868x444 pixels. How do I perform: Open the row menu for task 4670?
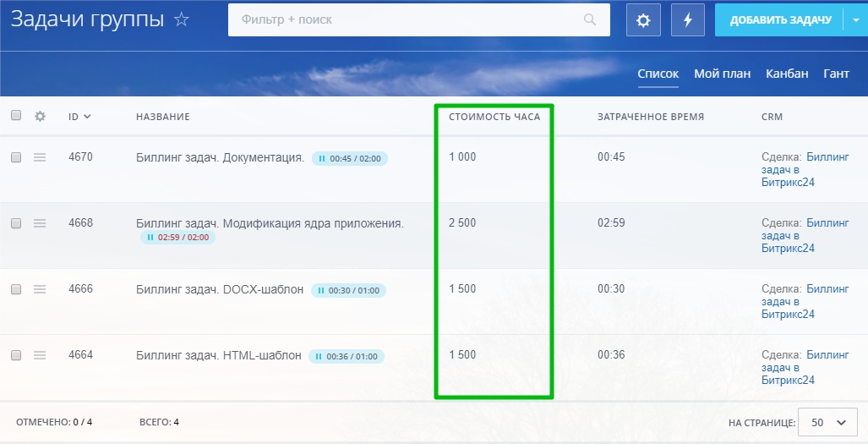coord(40,157)
